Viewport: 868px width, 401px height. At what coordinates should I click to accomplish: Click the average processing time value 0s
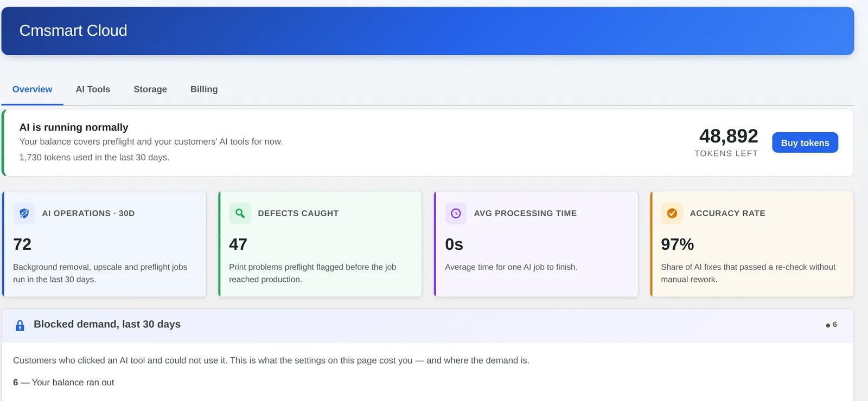(454, 244)
